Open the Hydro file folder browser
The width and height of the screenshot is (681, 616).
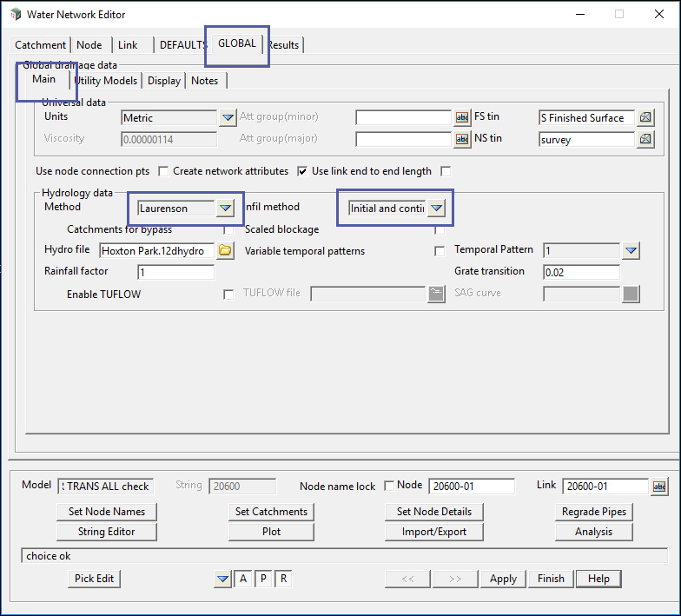[x=225, y=250]
